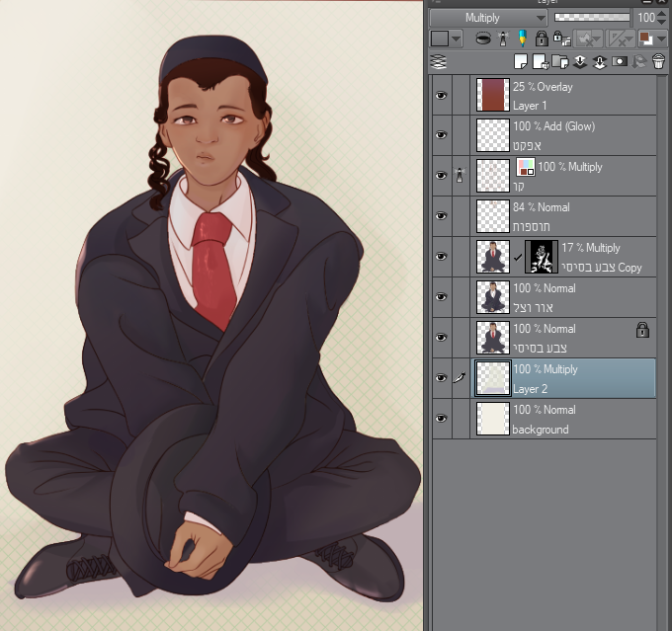The image size is (672, 631).
Task: Select the צבע בסיסי Copy layer name
Action: coord(601,268)
